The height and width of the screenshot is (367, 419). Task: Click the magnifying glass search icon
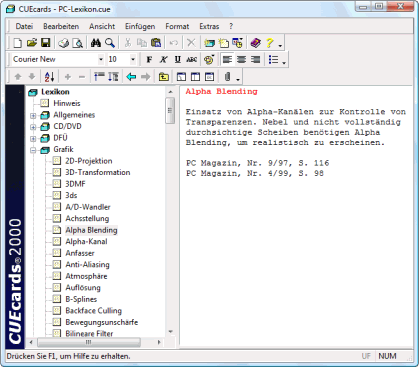(x=110, y=43)
